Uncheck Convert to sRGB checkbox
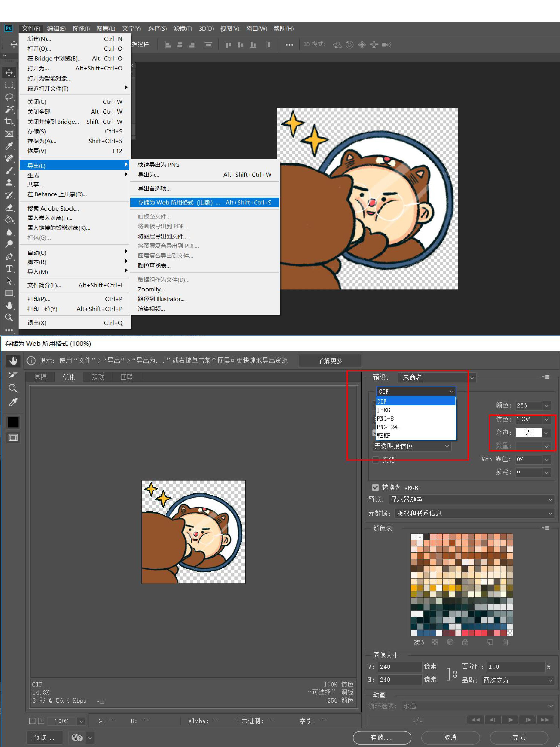Image resolution: width=560 pixels, height=747 pixels. pos(375,488)
